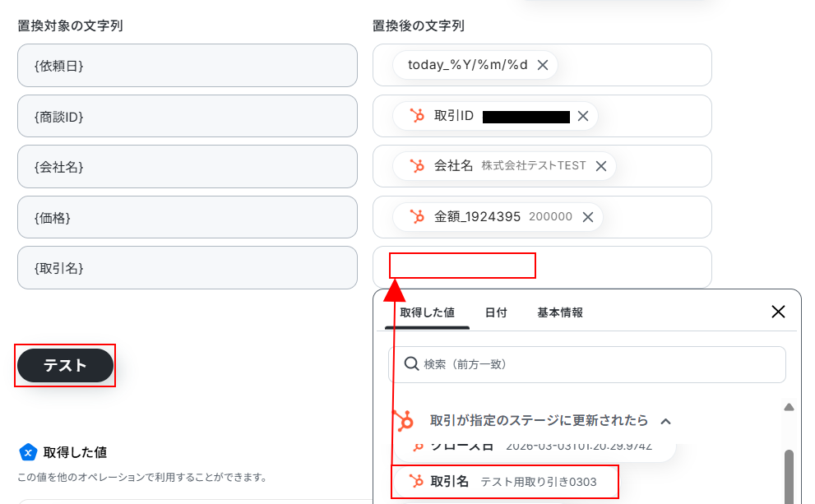Click the blue 取得した値 section icon
Image resolution: width=815 pixels, height=504 pixels.
tap(28, 452)
